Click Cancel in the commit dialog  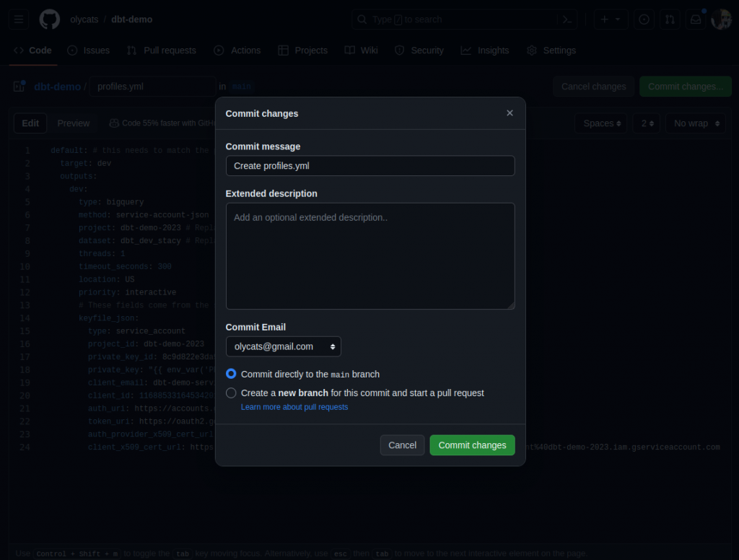point(402,445)
